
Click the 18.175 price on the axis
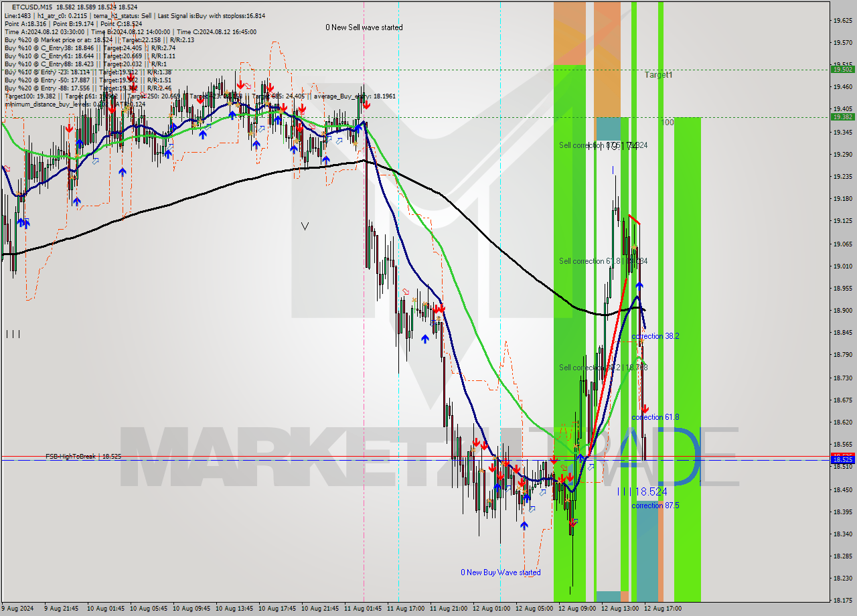click(x=842, y=601)
